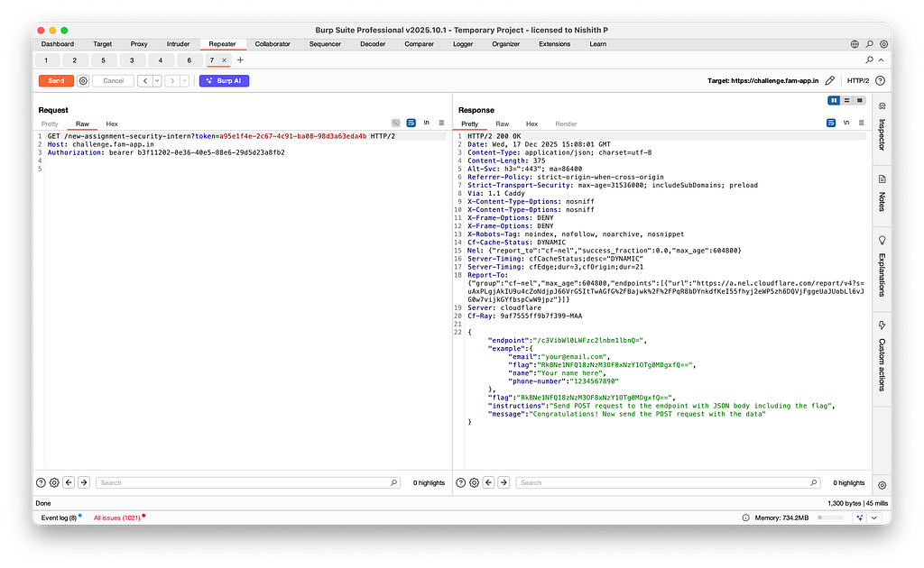Screen dimensions: 924x568
Task: Toggle response pretty-format message icon
Action: click(x=831, y=123)
